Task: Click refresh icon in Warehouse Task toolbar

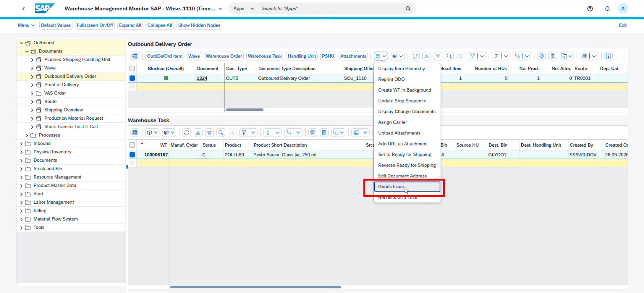Action: coord(187,133)
